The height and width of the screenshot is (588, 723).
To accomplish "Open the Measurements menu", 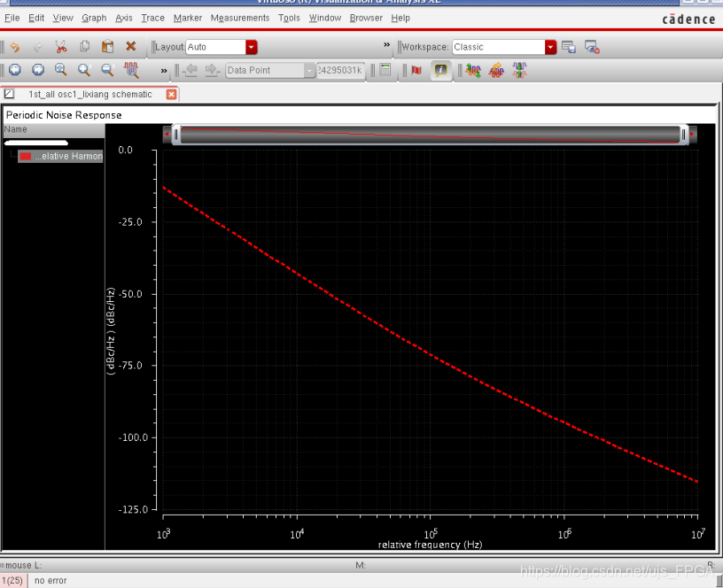I will [x=240, y=18].
